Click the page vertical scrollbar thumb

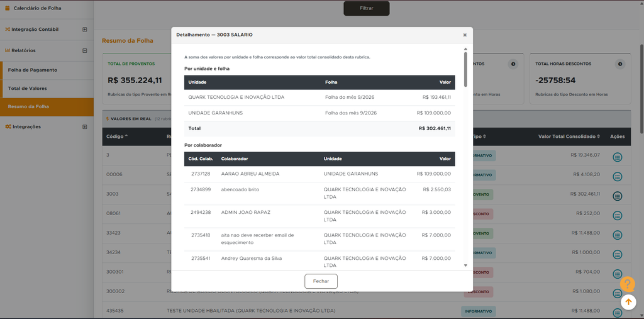pos(641,88)
